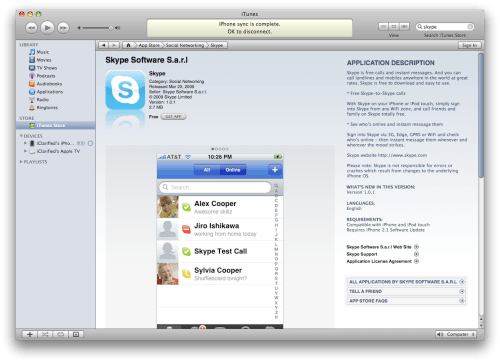
Task: Expand the Playlists section
Action: tap(21, 162)
